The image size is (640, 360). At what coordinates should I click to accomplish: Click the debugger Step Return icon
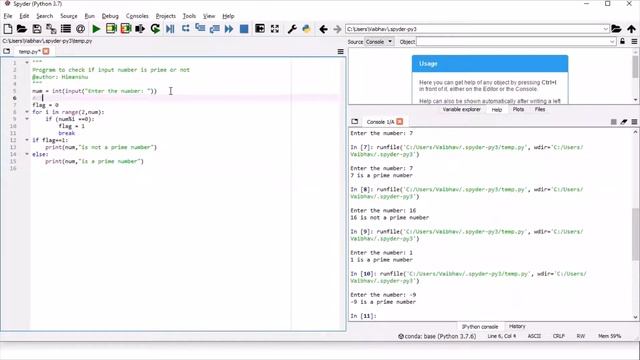click(x=215, y=29)
